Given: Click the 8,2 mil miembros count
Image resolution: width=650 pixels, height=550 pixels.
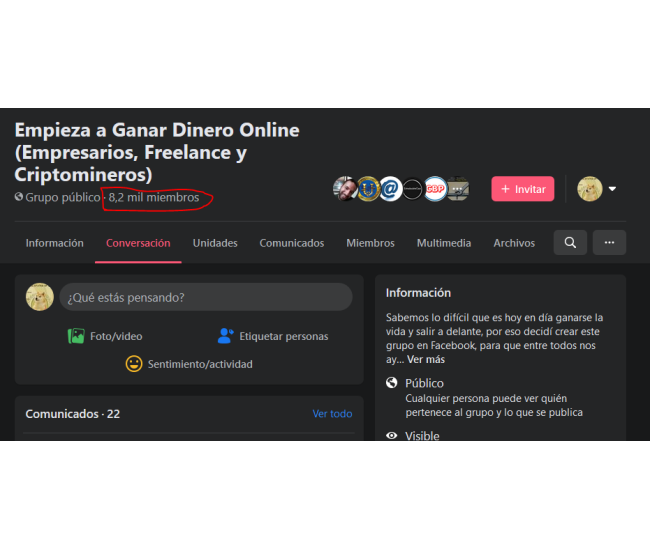Looking at the screenshot, I should click(154, 197).
